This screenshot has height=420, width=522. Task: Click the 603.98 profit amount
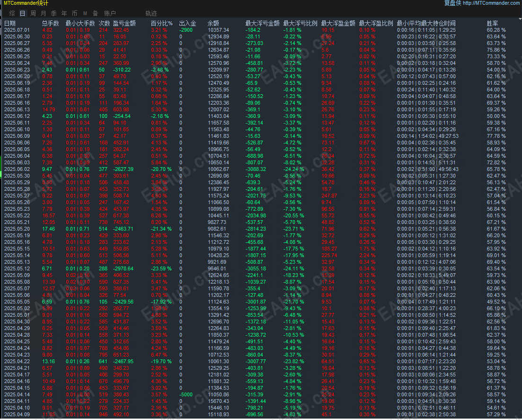tap(121, 109)
